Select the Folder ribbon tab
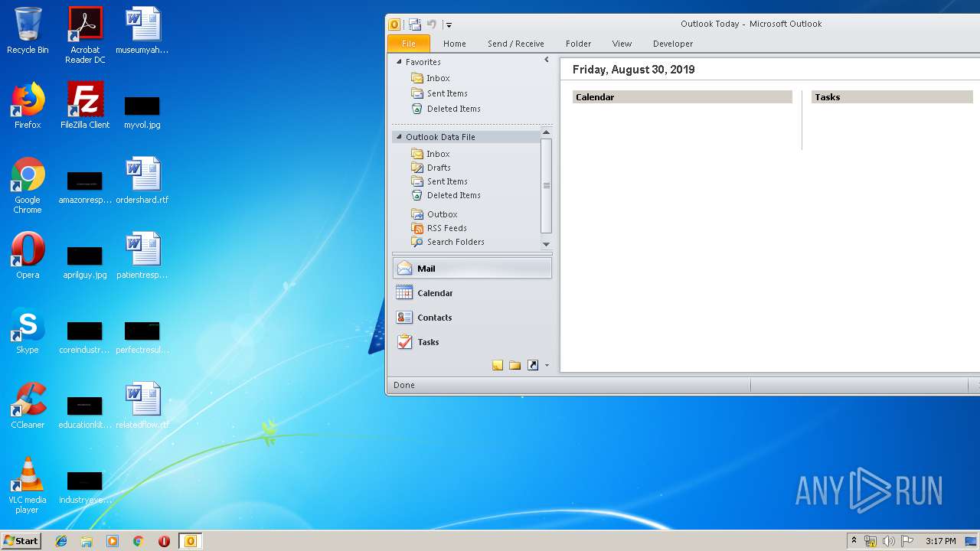Image resolution: width=980 pixels, height=551 pixels. click(x=578, y=44)
